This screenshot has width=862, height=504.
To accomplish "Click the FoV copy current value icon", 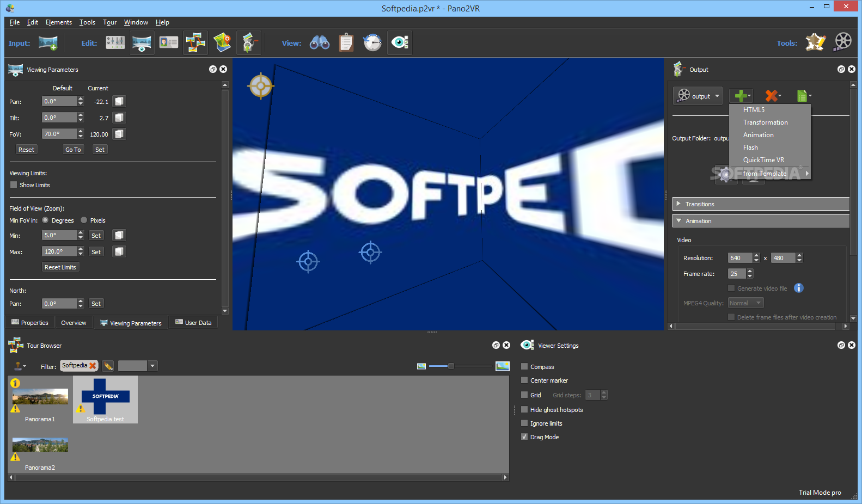I will 119,134.
